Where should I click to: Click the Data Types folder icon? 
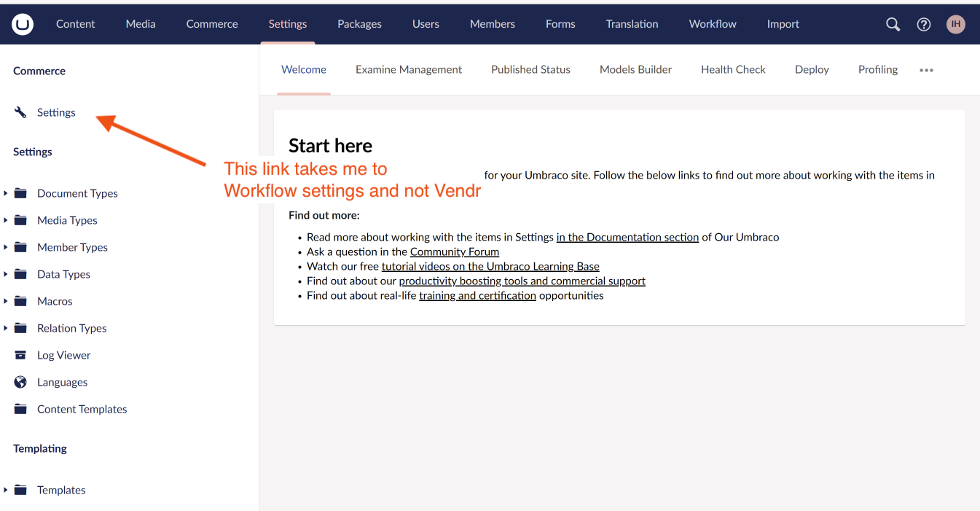[x=20, y=274]
